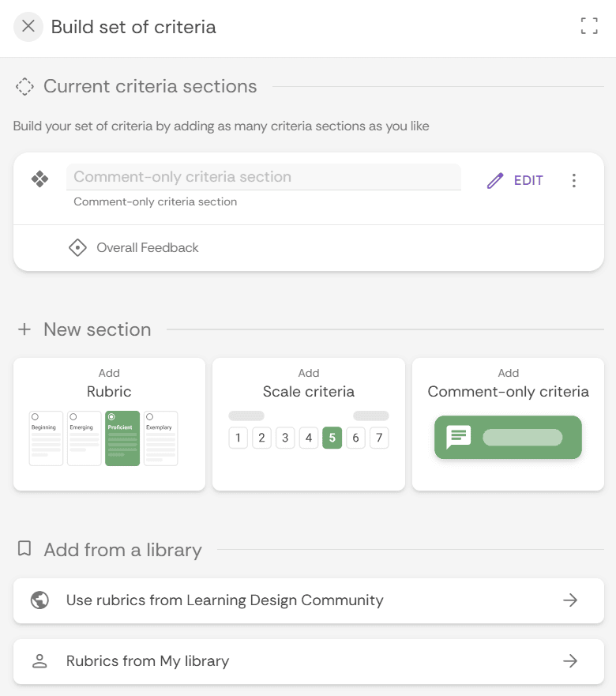Click the Current criteria sections target icon
Screen dimensions: 616x696
click(x=24, y=86)
